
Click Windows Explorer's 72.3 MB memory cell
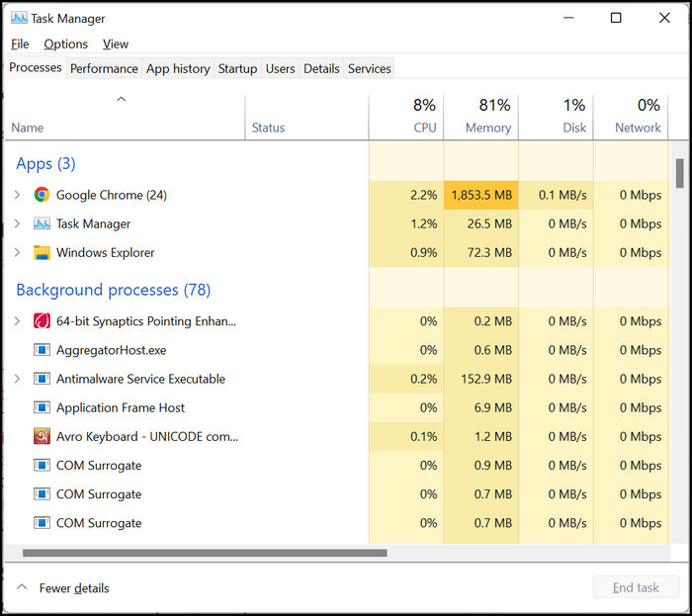click(x=481, y=252)
